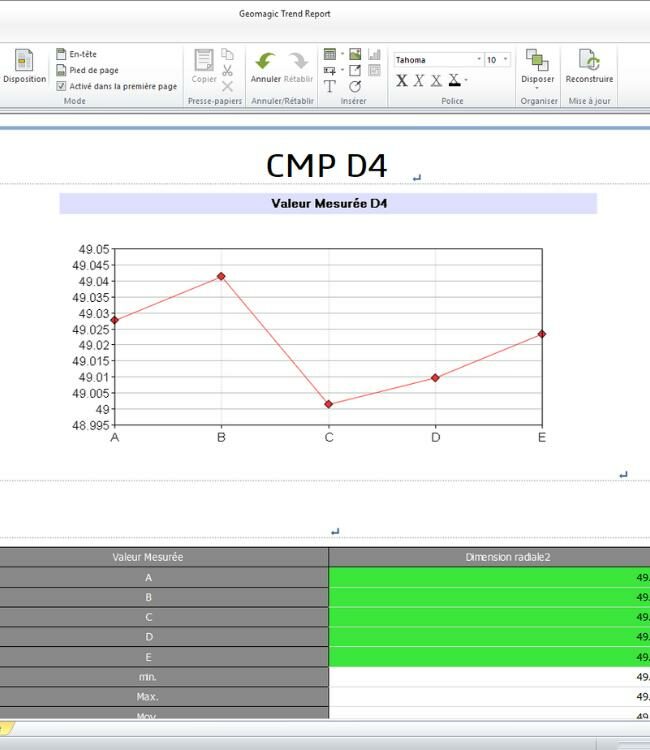Image resolution: width=650 pixels, height=750 pixels.
Task: Open the font size dropdown
Action: [x=505, y=60]
